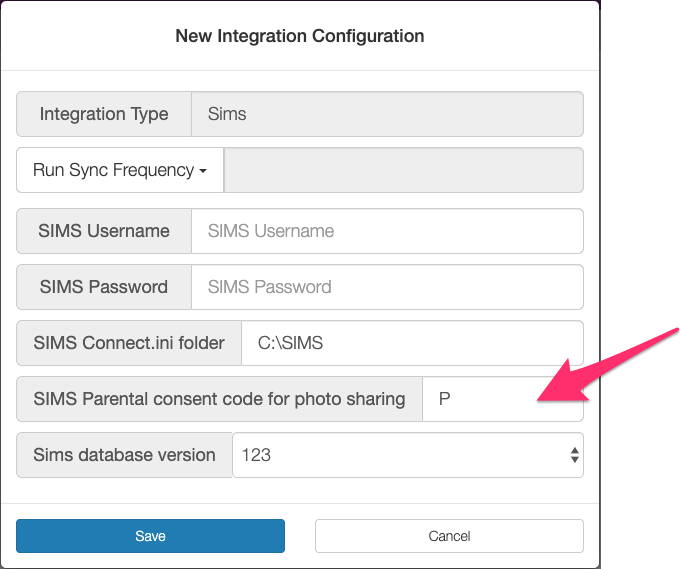Save the integration configuration

pyautogui.click(x=150, y=536)
